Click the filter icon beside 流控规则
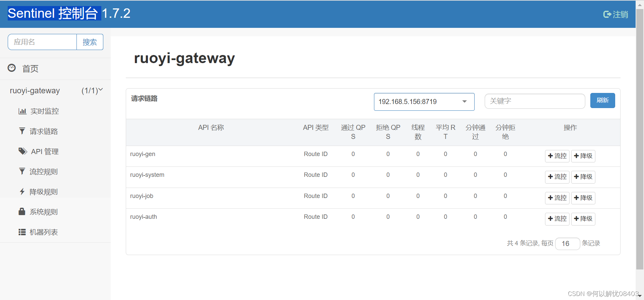This screenshot has height=300, width=644. coord(22,171)
